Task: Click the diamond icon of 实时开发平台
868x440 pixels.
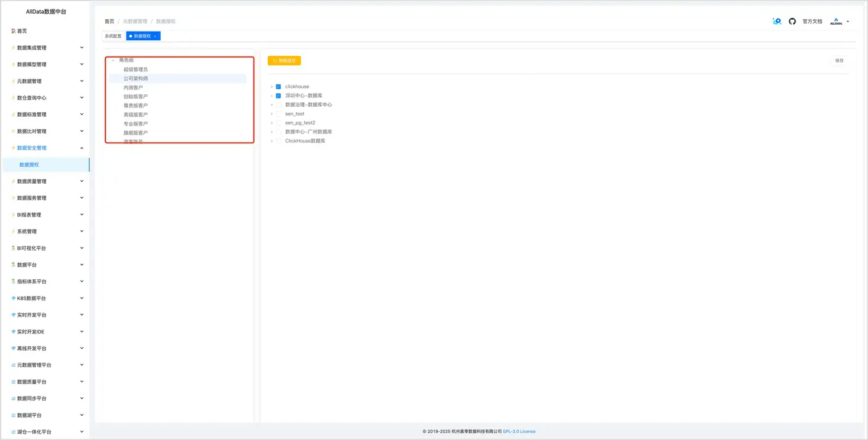Action: point(13,315)
